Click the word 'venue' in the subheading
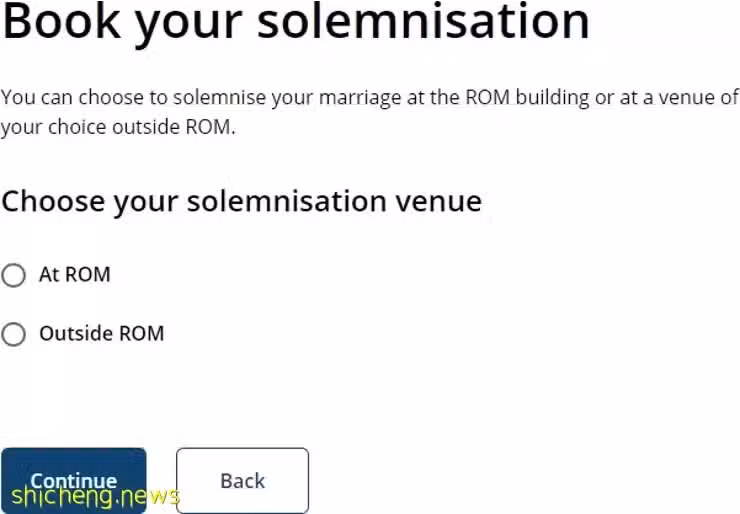 (x=438, y=202)
